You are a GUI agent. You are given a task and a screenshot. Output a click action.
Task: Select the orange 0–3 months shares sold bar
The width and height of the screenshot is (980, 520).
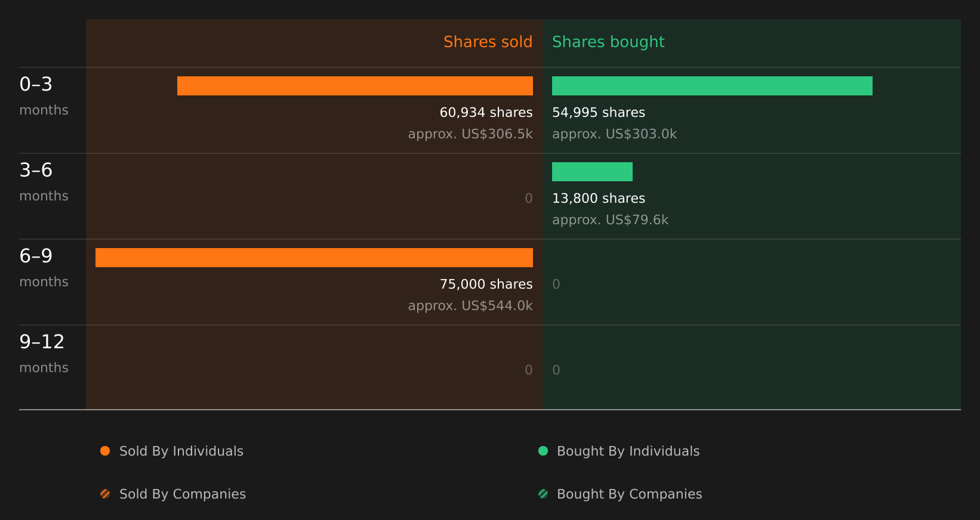click(x=355, y=86)
